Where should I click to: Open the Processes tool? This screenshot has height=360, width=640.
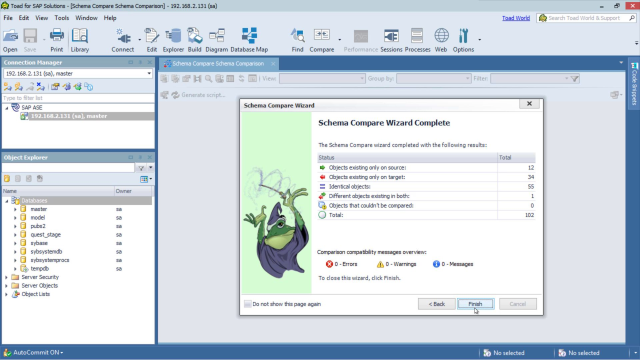tap(417, 40)
